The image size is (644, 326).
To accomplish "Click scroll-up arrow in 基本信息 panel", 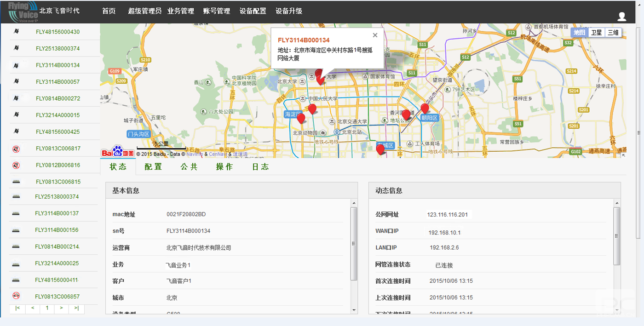I will [354, 203].
